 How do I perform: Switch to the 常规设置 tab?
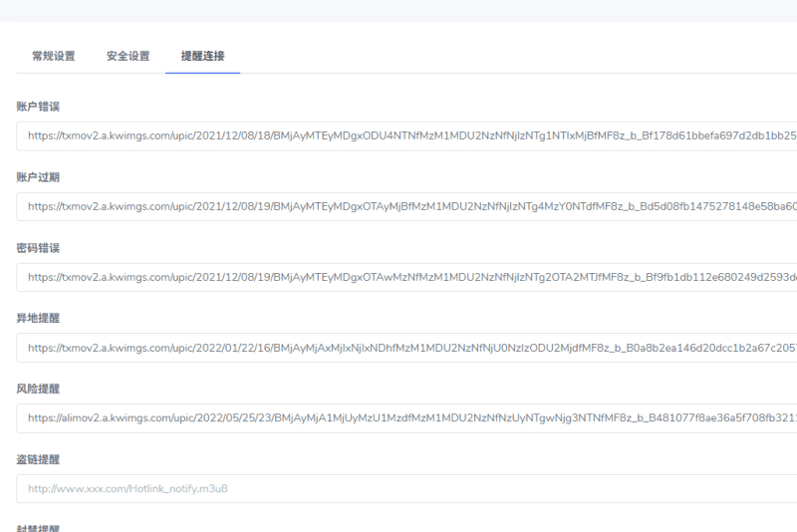pos(54,56)
